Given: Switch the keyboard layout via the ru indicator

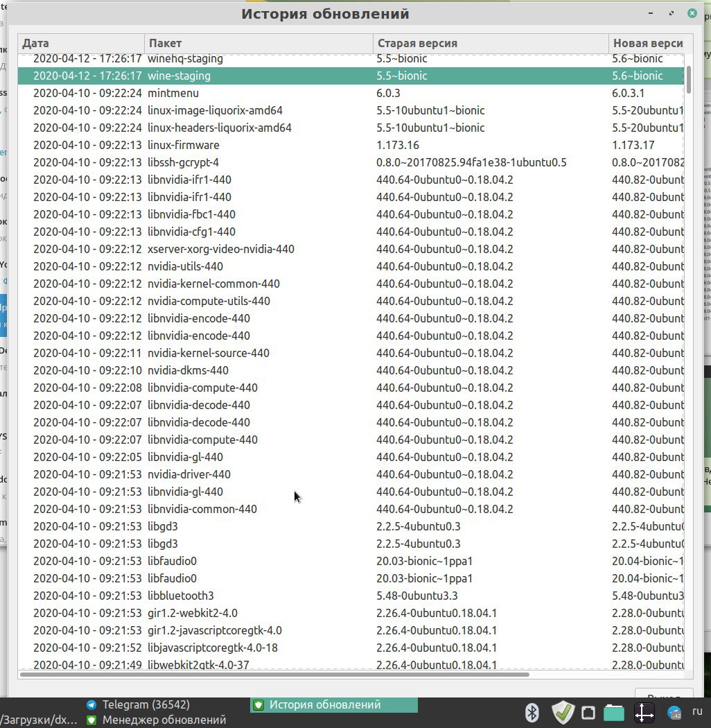Looking at the screenshot, I should pos(698,711).
